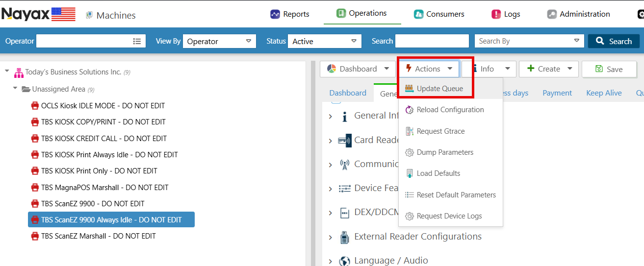Choose Update Queue from Actions menu
The image size is (644, 266).
tap(450, 89)
